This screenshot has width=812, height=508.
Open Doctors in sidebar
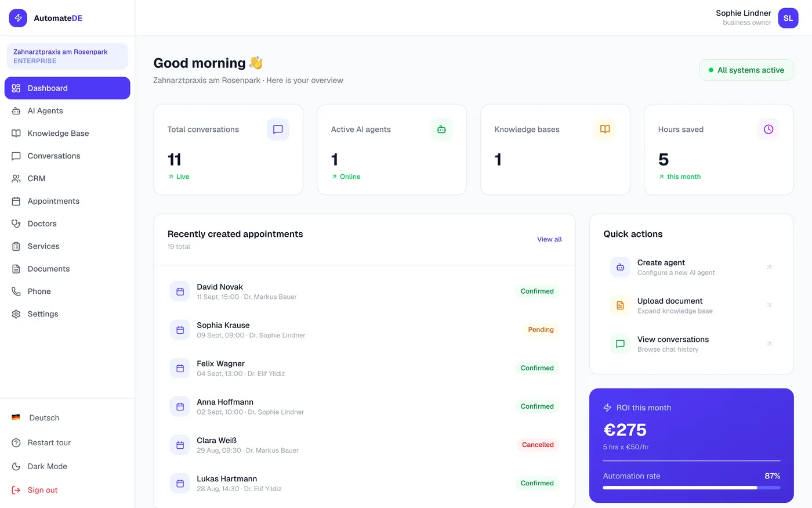(67, 224)
